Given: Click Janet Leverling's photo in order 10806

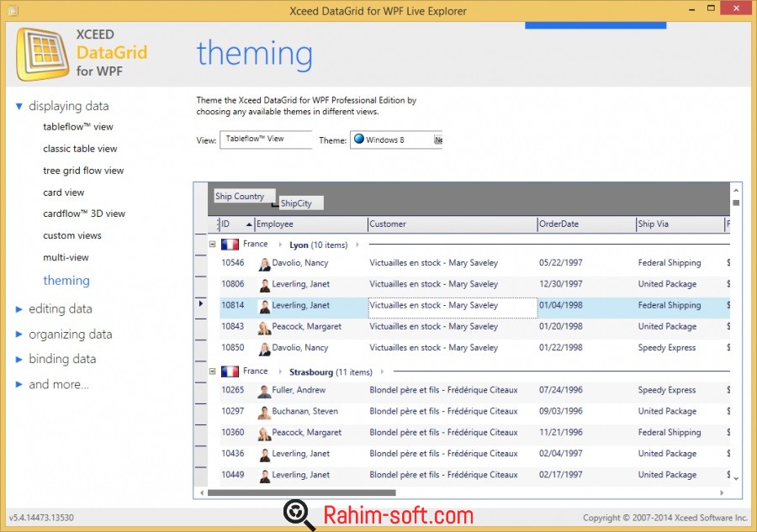Looking at the screenshot, I should pyautogui.click(x=265, y=285).
